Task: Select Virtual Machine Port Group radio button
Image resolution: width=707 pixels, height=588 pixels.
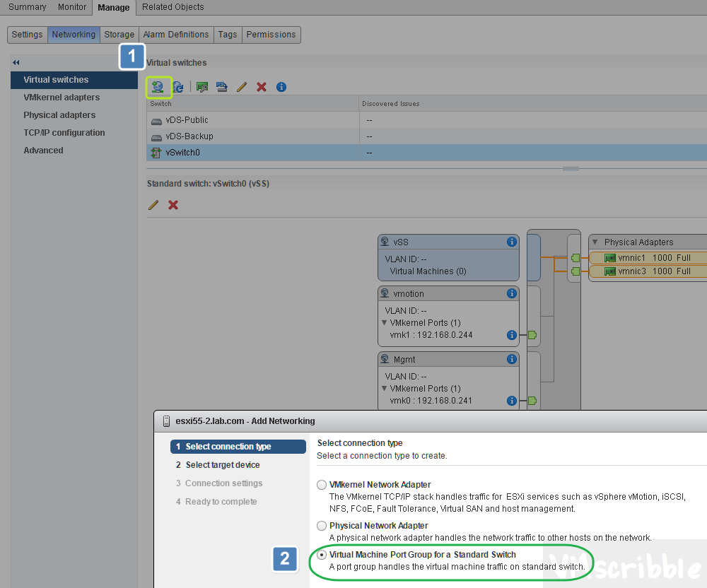Action: click(322, 555)
